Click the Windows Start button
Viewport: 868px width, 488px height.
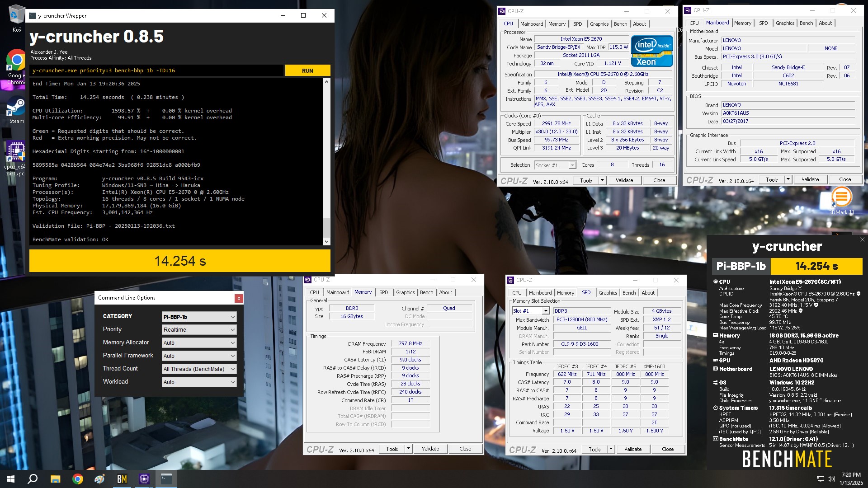click(x=11, y=479)
